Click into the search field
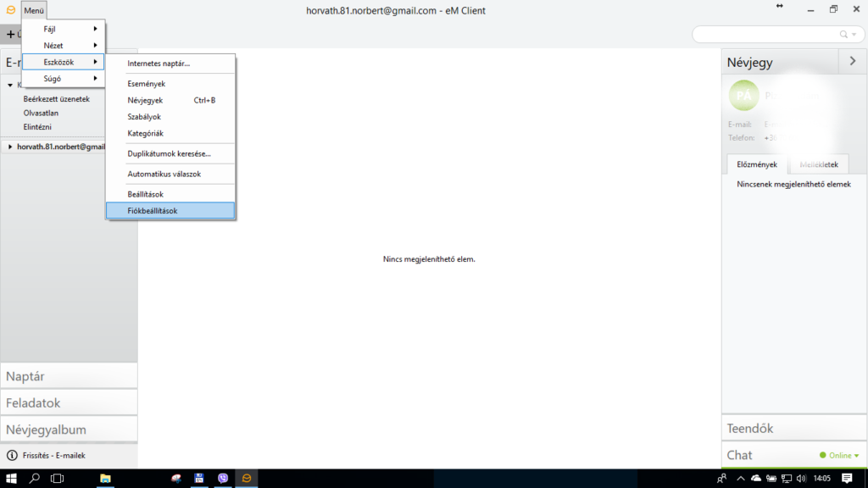868x488 pixels. pos(765,34)
